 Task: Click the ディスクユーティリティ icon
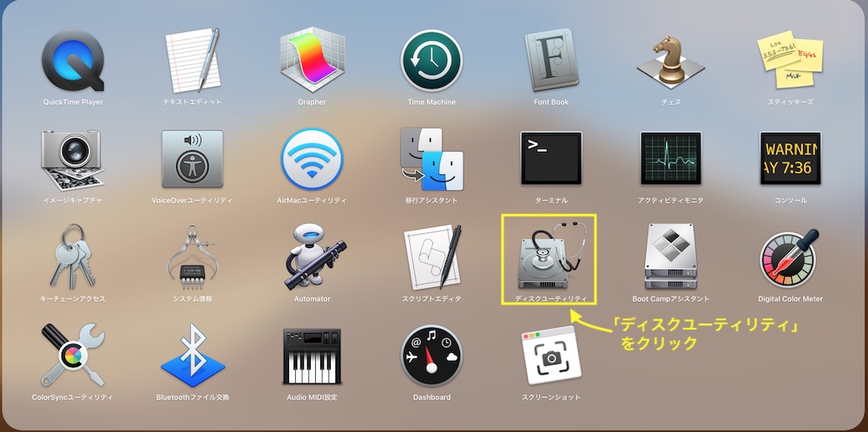pos(551,256)
